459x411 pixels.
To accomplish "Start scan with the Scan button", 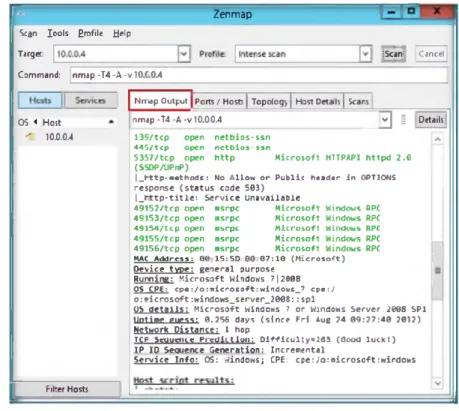I will [393, 54].
